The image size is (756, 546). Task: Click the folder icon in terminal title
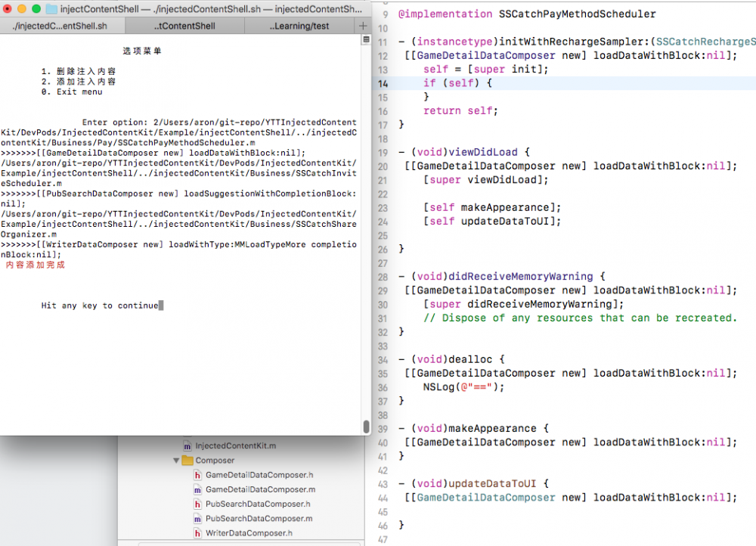[51, 8]
